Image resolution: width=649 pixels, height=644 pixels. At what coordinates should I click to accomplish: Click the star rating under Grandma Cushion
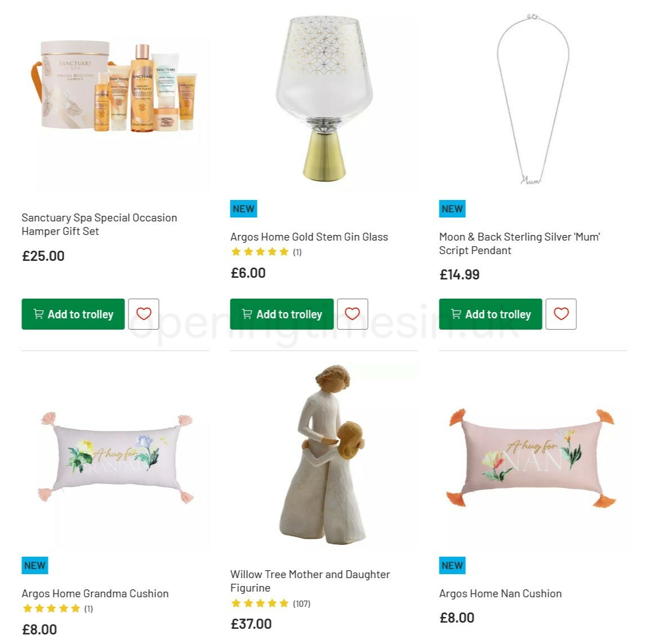click(51, 608)
